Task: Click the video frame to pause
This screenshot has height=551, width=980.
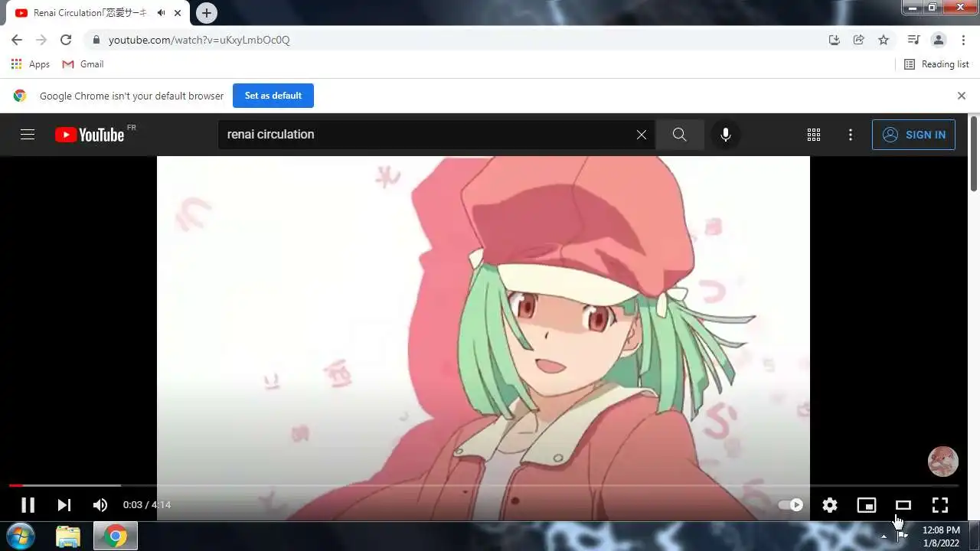Action: (483, 321)
